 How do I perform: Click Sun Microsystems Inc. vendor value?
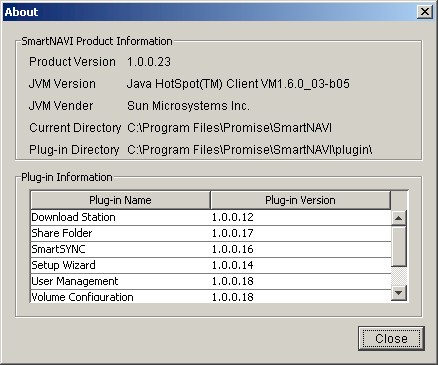(x=188, y=106)
